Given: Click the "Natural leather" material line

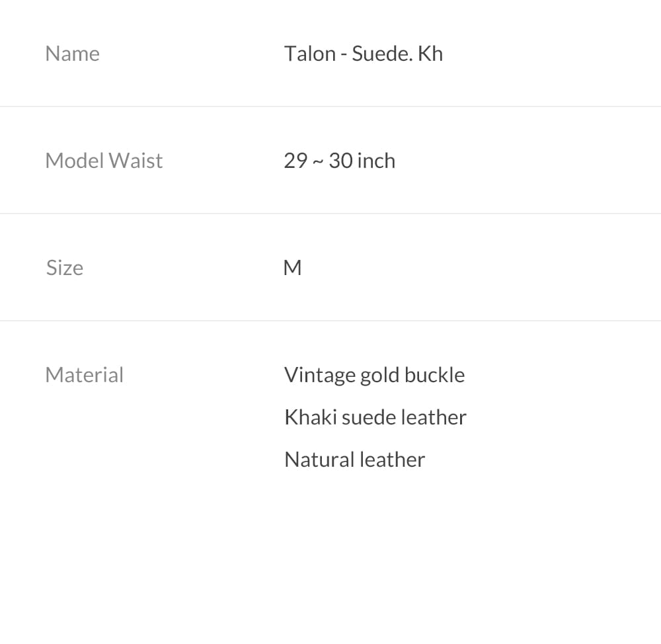Looking at the screenshot, I should [x=354, y=460].
